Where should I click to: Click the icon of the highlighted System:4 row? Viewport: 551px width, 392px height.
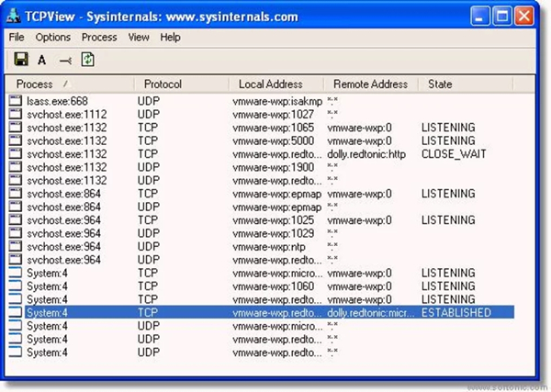tap(16, 313)
